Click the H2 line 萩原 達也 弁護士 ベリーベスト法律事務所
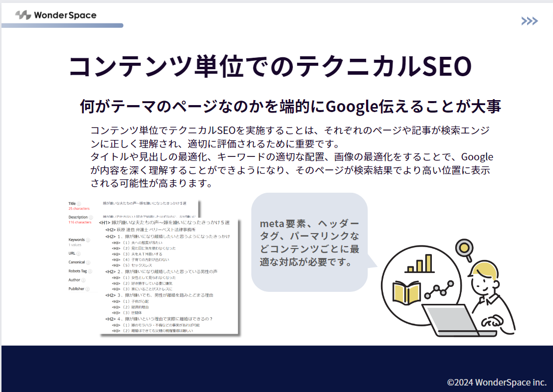This screenshot has height=392, width=553. click(150, 230)
